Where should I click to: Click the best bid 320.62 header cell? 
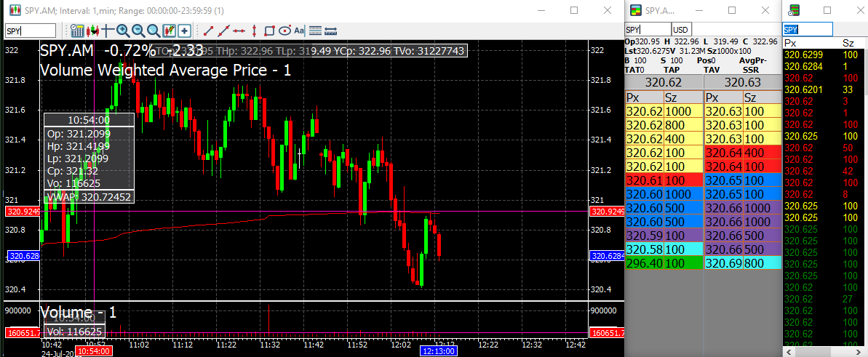pos(663,82)
